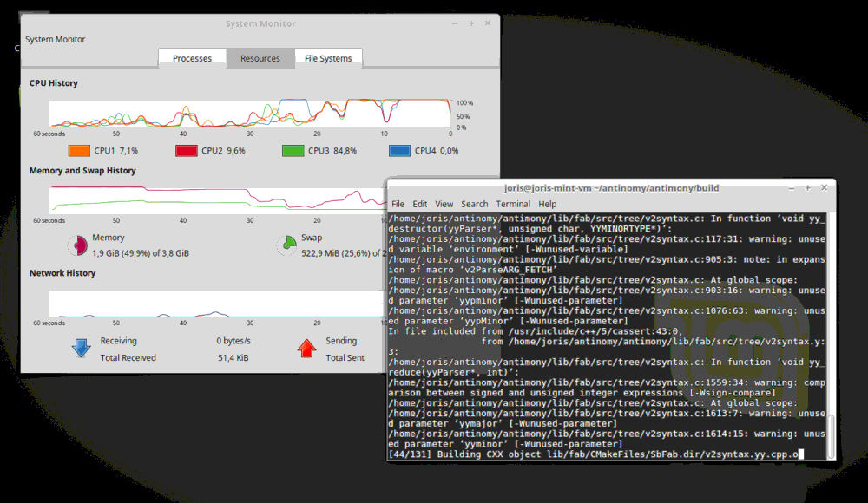Click the Memory pie chart icon
Viewport: 868px width, 503px height.
[x=77, y=245]
